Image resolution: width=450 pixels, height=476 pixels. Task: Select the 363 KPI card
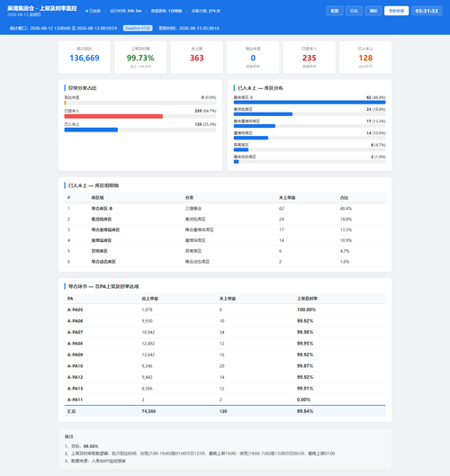(x=197, y=58)
